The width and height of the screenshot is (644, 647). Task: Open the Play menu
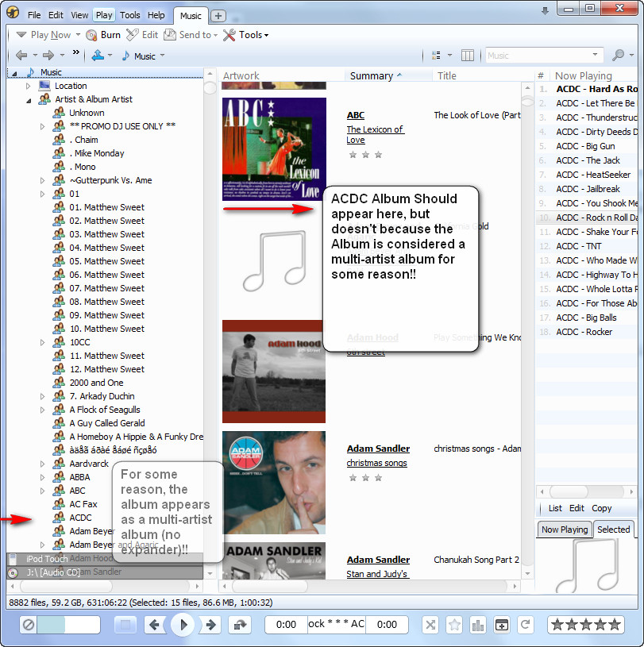click(104, 15)
